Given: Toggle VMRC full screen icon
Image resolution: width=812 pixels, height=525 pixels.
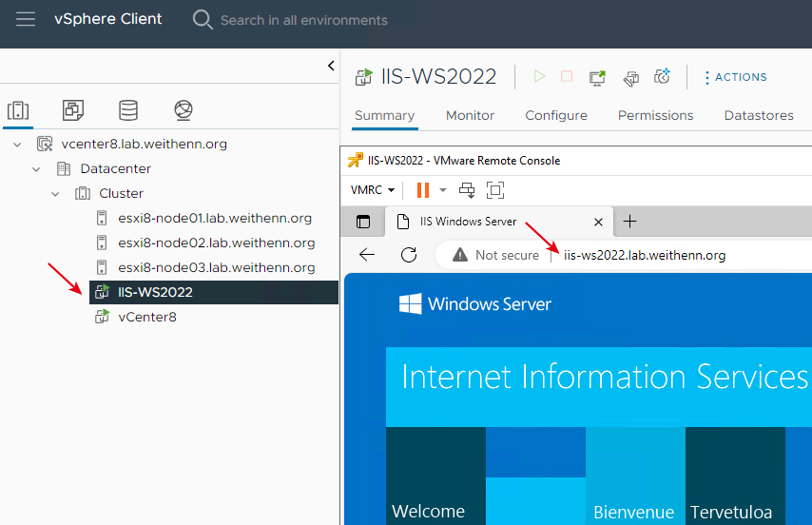Looking at the screenshot, I should click(495, 190).
